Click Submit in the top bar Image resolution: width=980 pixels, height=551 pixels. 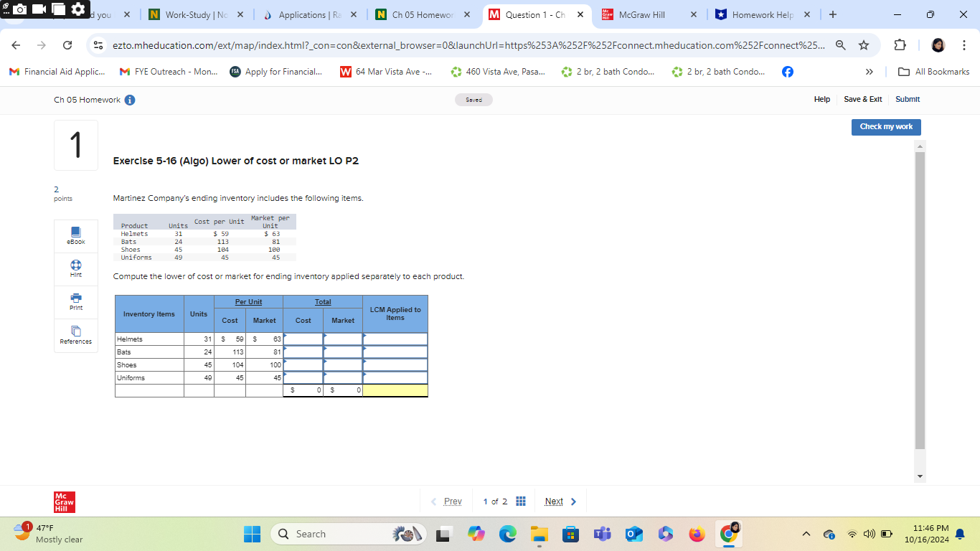(x=908, y=99)
